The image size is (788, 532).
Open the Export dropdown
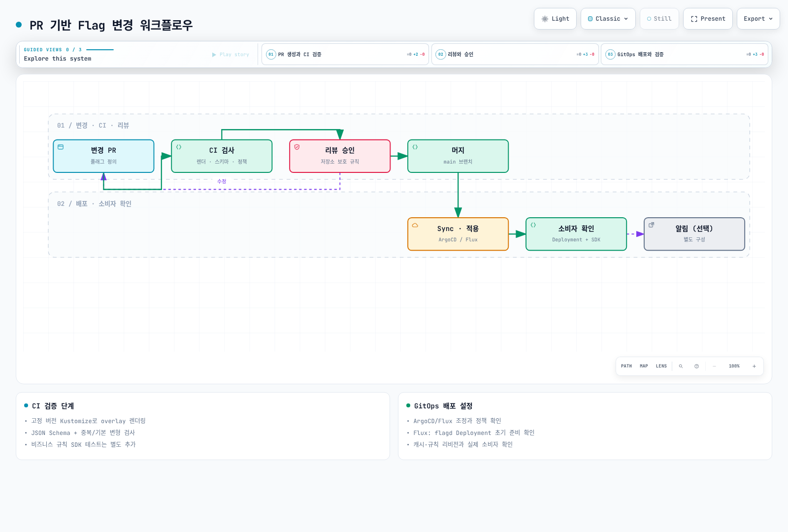coord(758,19)
